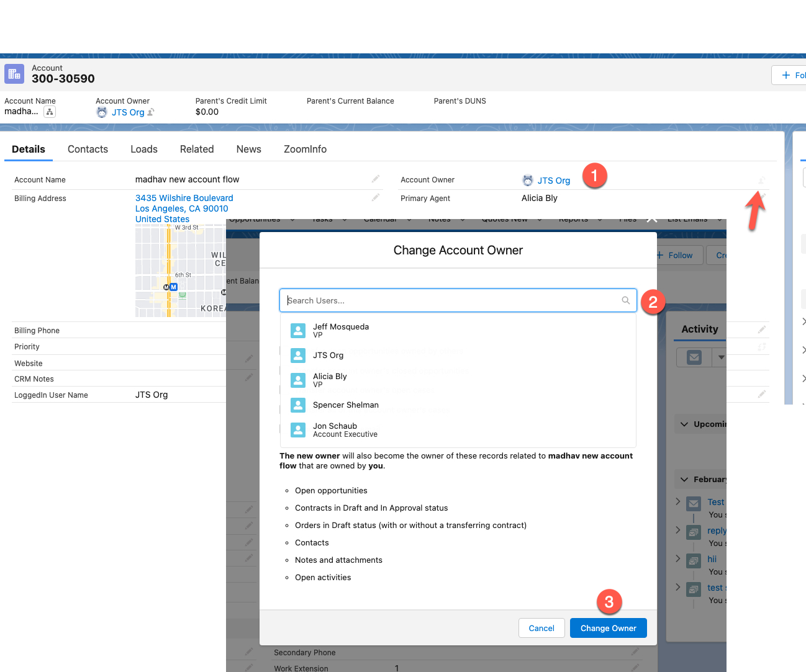
Task: Collapse the February section chevron
Action: click(x=684, y=480)
